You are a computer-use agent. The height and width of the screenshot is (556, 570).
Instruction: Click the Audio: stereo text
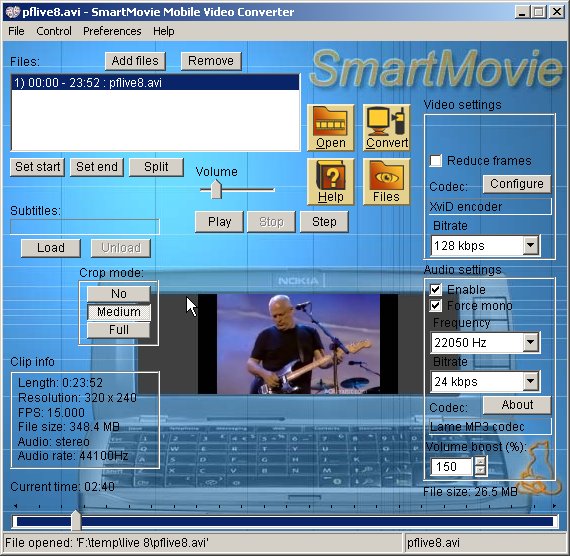(53, 441)
